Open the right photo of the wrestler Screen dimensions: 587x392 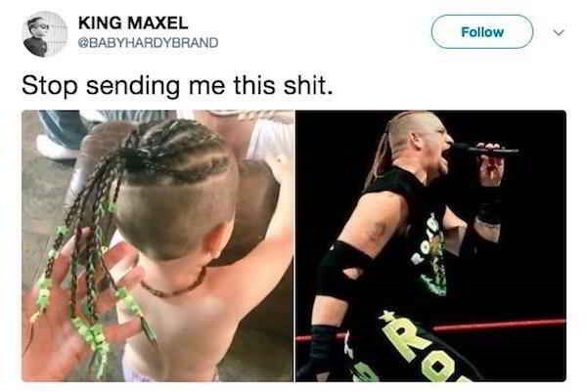click(x=430, y=245)
